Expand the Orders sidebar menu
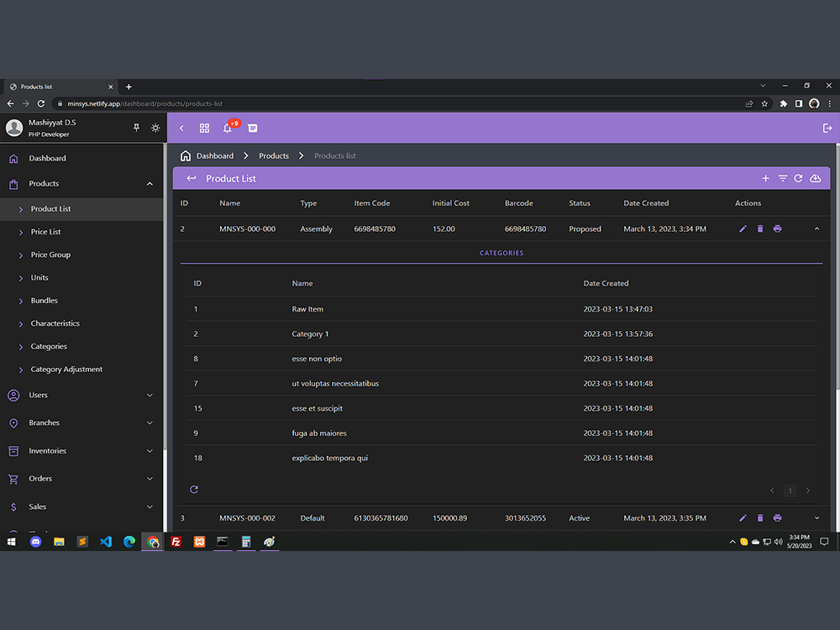This screenshot has height=630, width=840. [x=150, y=479]
